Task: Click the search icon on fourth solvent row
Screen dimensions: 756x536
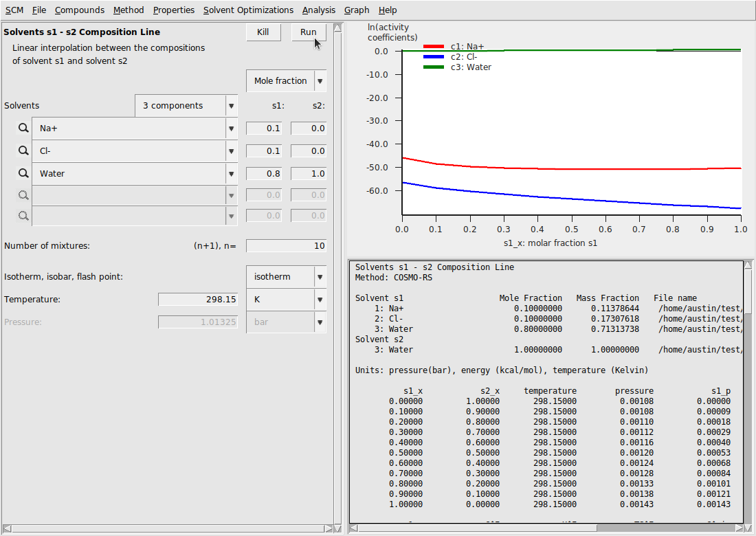Action: coord(23,196)
